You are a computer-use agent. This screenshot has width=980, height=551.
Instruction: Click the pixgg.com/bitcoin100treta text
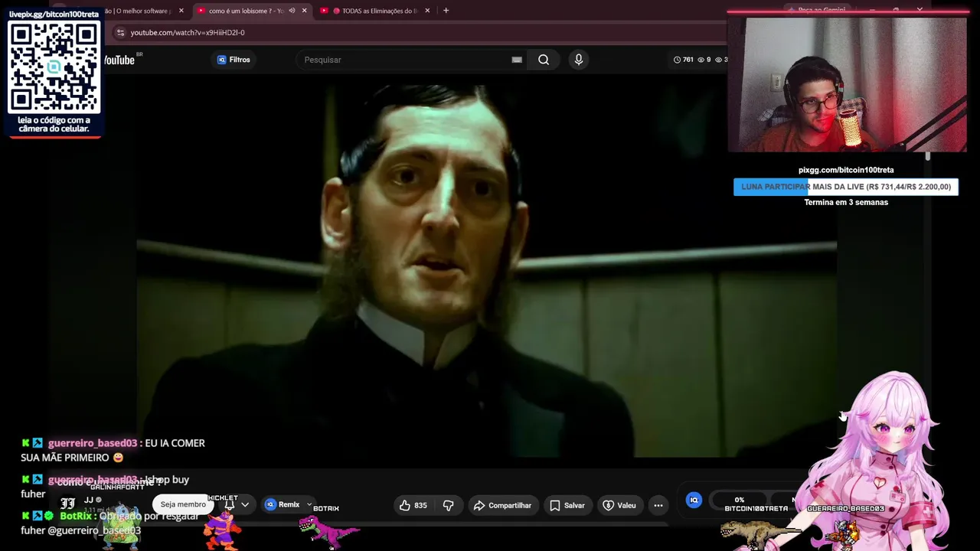tap(846, 170)
